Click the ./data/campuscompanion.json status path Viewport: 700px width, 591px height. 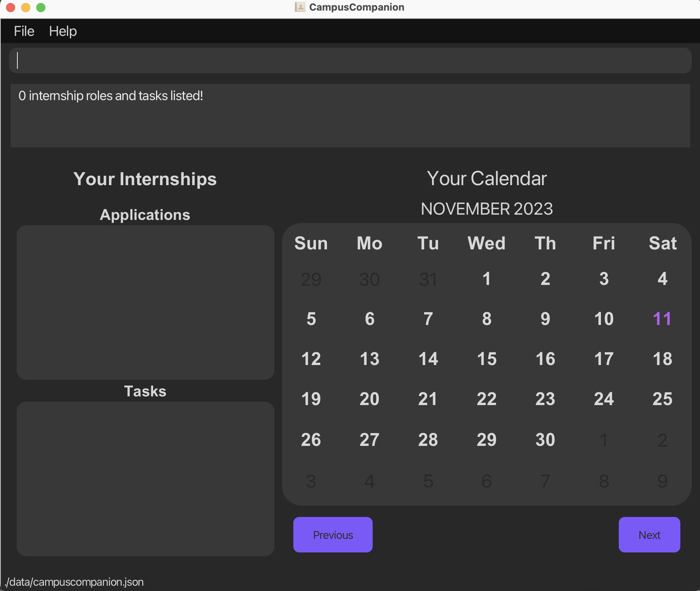[x=74, y=582]
